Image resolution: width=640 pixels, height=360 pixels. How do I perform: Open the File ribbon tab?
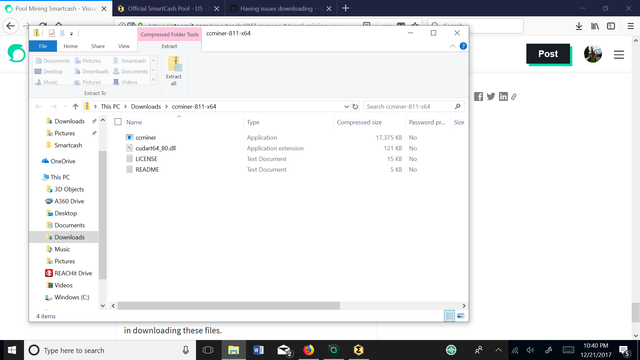click(x=43, y=46)
